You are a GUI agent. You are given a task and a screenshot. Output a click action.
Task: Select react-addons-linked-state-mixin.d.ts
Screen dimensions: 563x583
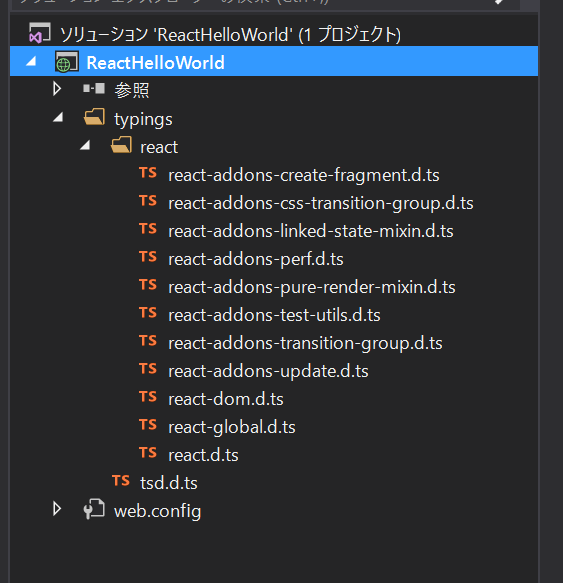tap(311, 231)
